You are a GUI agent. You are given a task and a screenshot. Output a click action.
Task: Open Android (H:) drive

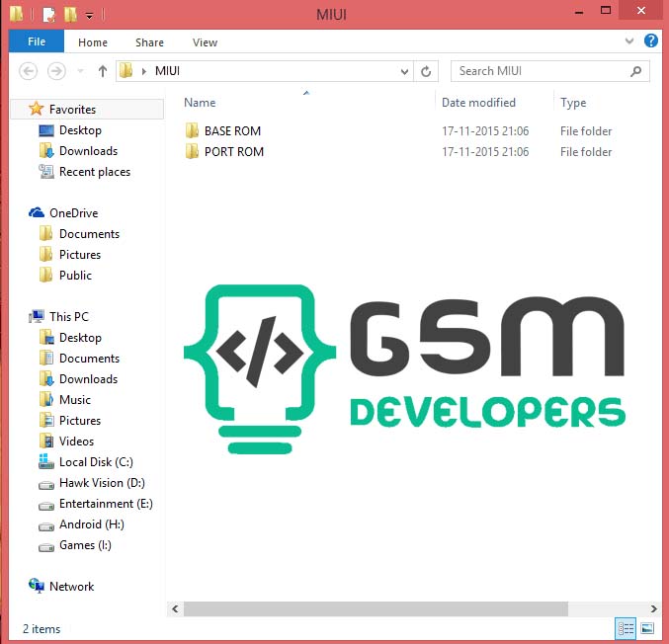click(92, 524)
